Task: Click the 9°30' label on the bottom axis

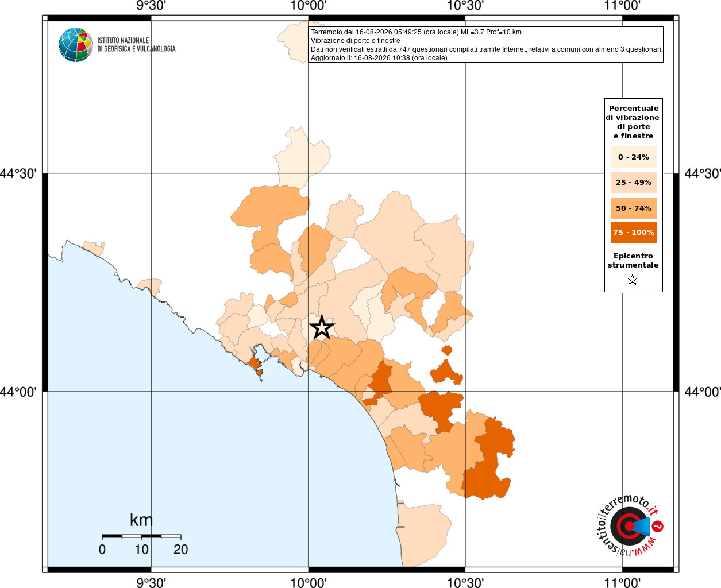Action: tap(151, 582)
